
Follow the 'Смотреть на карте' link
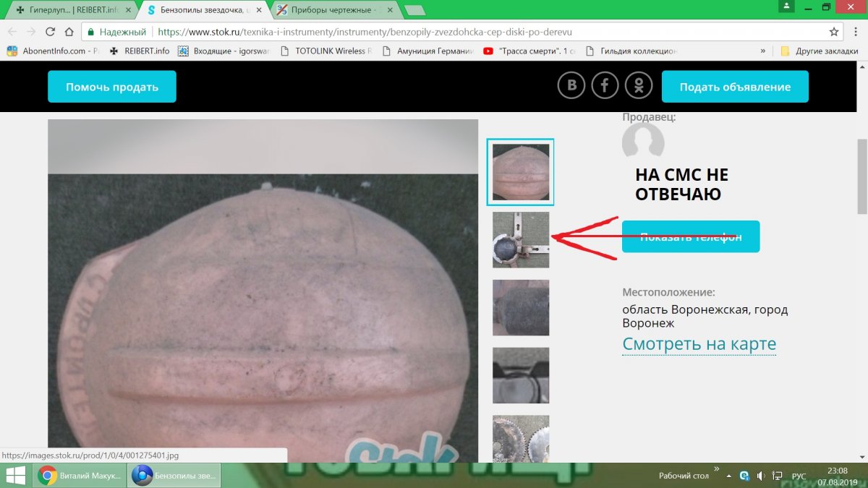pos(699,344)
